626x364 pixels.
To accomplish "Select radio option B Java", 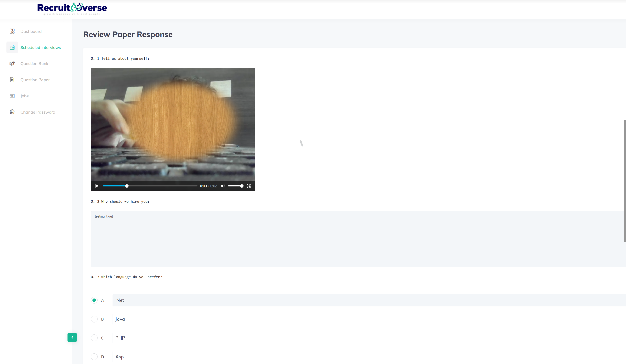I will [x=94, y=319].
